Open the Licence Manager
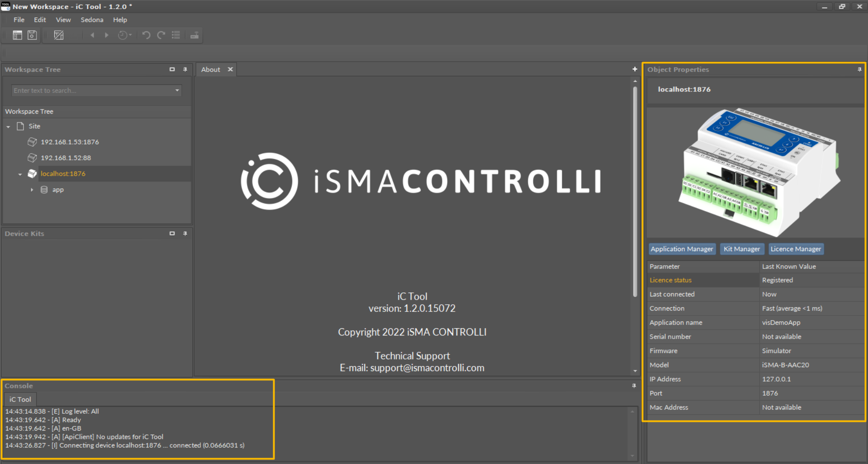The image size is (868, 464). pyautogui.click(x=796, y=249)
